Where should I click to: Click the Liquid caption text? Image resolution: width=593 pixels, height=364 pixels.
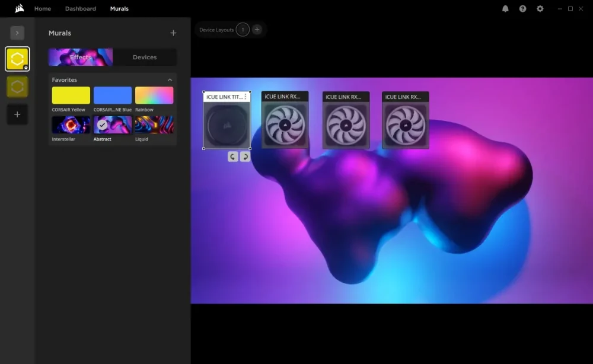pos(142,139)
